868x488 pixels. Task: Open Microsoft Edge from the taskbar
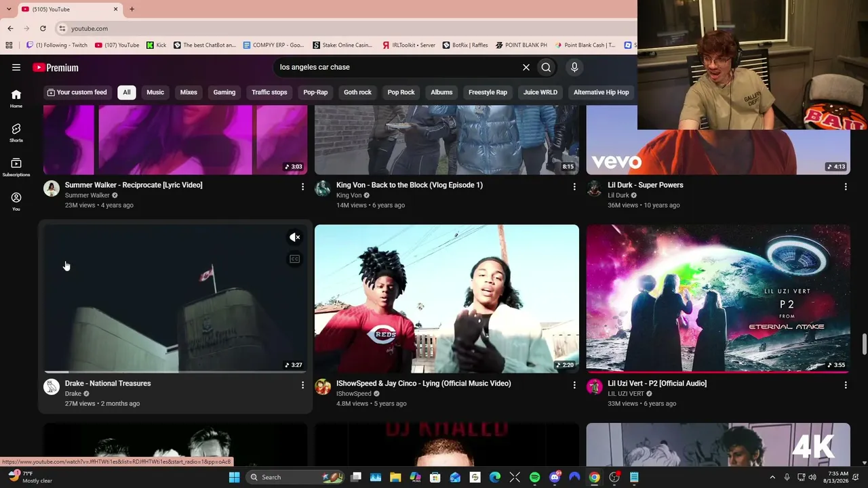tap(495, 477)
